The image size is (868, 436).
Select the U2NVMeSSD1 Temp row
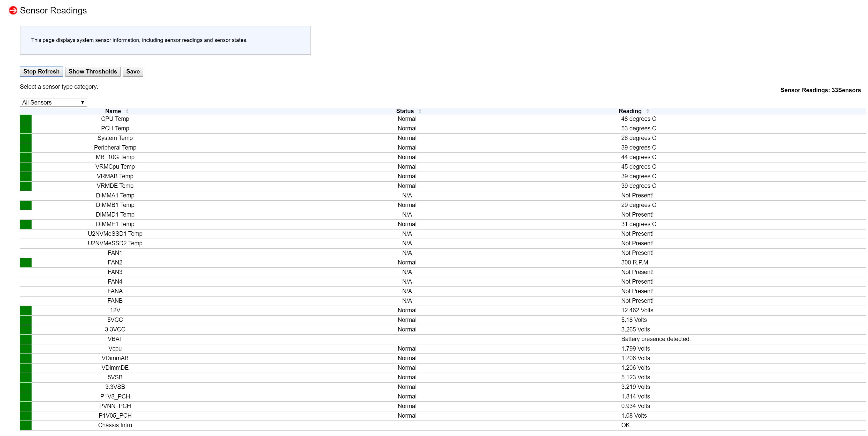tap(115, 234)
